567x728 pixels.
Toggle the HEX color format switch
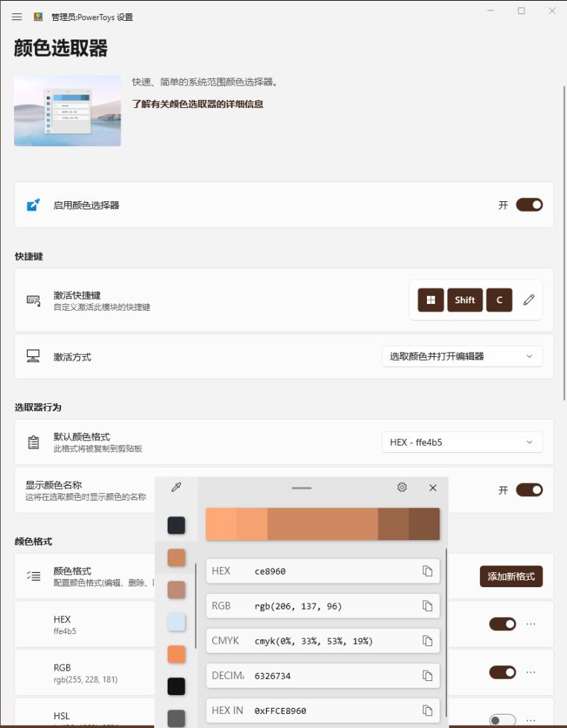click(x=502, y=624)
